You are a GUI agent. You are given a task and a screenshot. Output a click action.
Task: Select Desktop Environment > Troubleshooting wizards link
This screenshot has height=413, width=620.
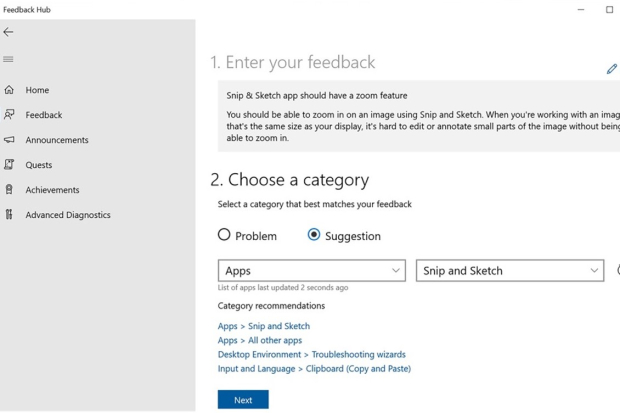pos(312,354)
